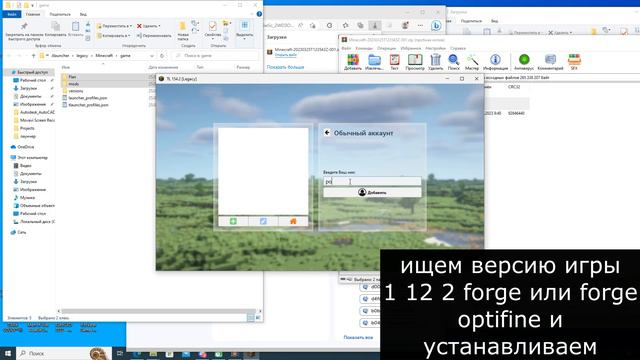The image size is (640, 360).
Task: Open the WinRAR Просмотр tool
Action: [x=415, y=62]
